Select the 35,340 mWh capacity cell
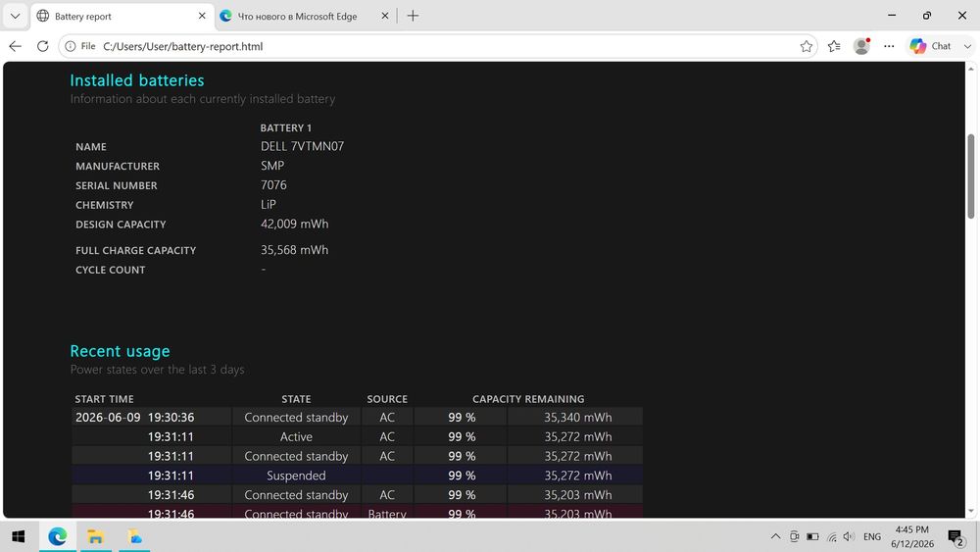This screenshot has height=552, width=980. (577, 417)
